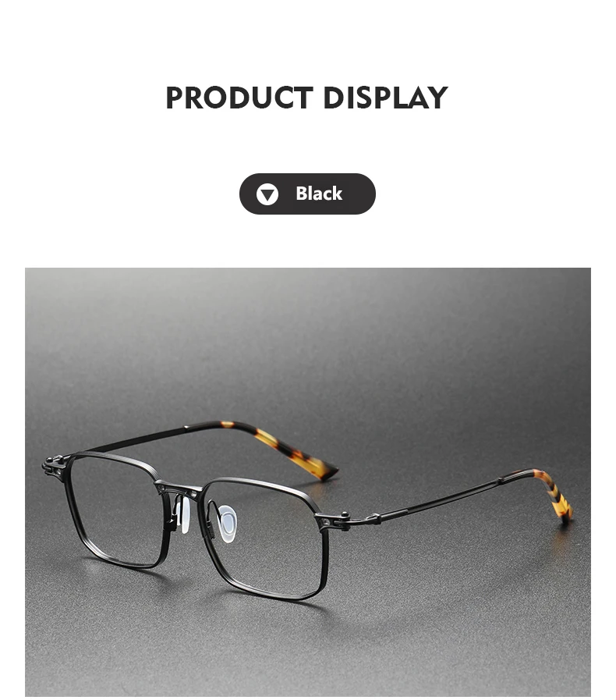Click the bridge bar connecting both lenses
Image resolution: width=616 pixels, height=700 pixels.
tap(179, 488)
